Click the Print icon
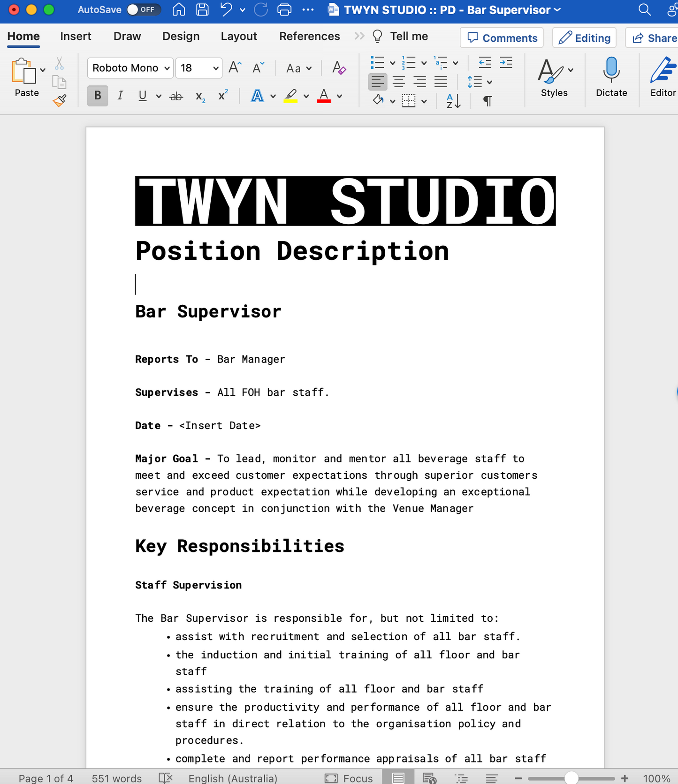The image size is (678, 784). pyautogui.click(x=284, y=9)
